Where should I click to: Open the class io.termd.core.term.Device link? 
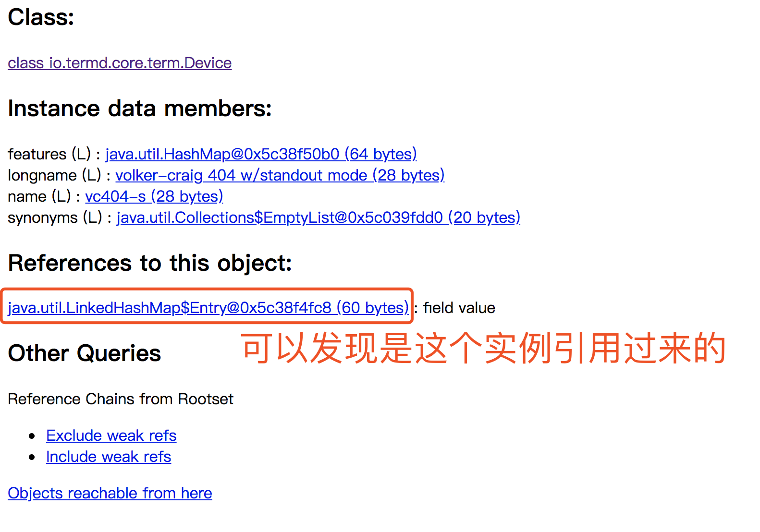(x=120, y=63)
